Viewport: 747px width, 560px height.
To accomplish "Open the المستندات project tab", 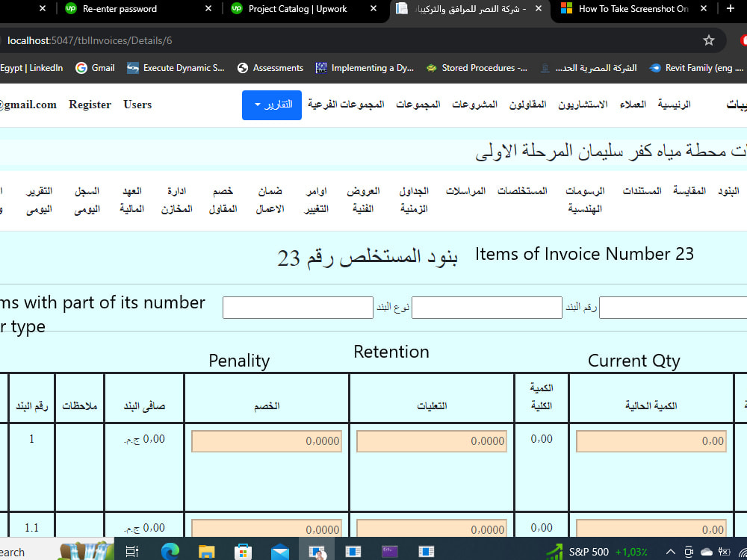I will pyautogui.click(x=642, y=191).
